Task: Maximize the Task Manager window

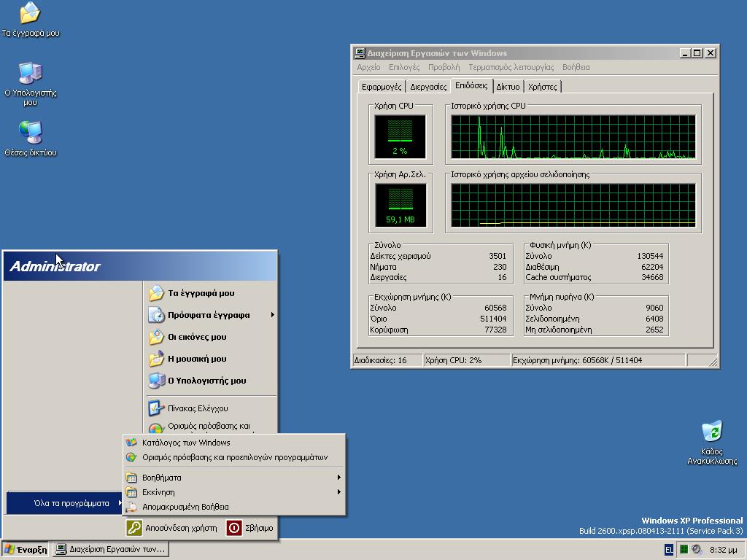Action: [x=697, y=52]
